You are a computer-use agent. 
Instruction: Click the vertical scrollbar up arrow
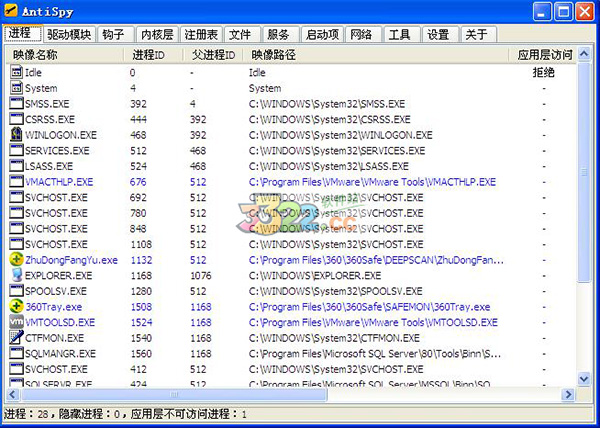584,54
